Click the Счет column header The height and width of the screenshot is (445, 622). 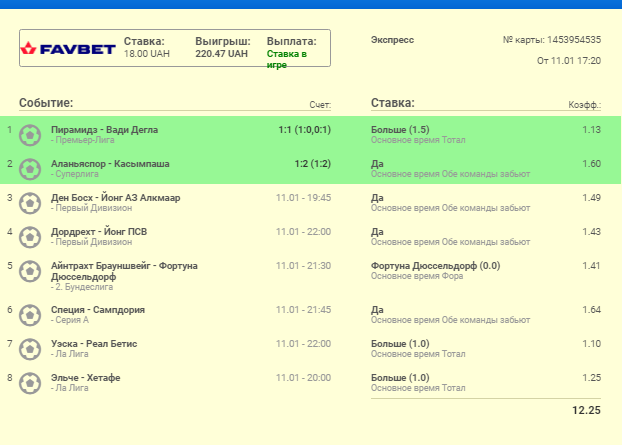pyautogui.click(x=320, y=105)
